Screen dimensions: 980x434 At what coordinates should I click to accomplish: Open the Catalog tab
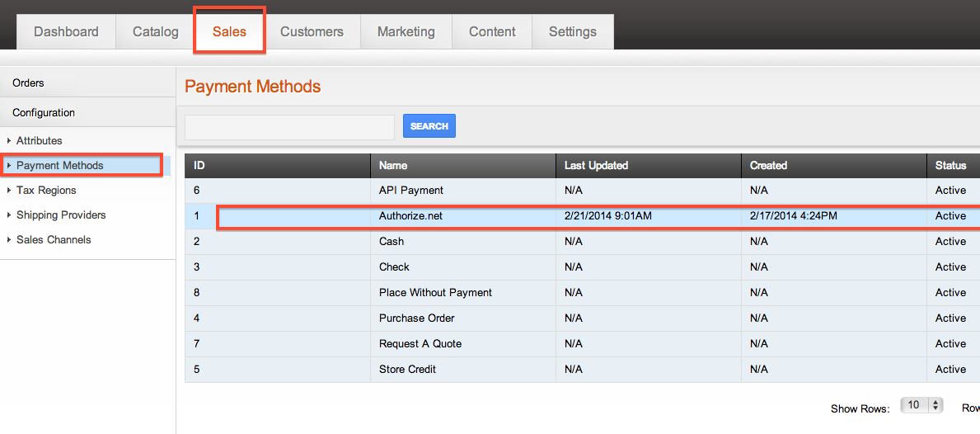[156, 31]
